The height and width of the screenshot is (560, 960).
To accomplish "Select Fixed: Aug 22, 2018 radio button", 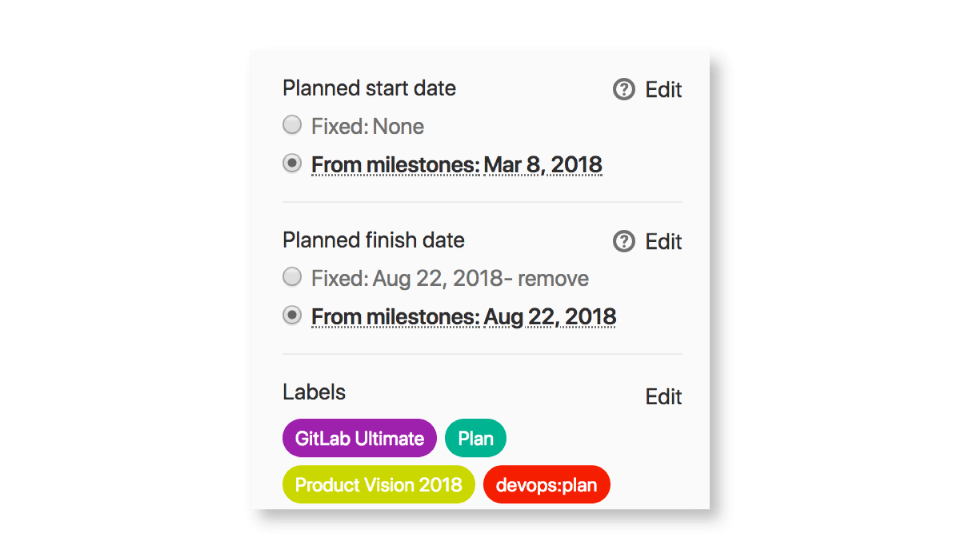I will pos(292,277).
